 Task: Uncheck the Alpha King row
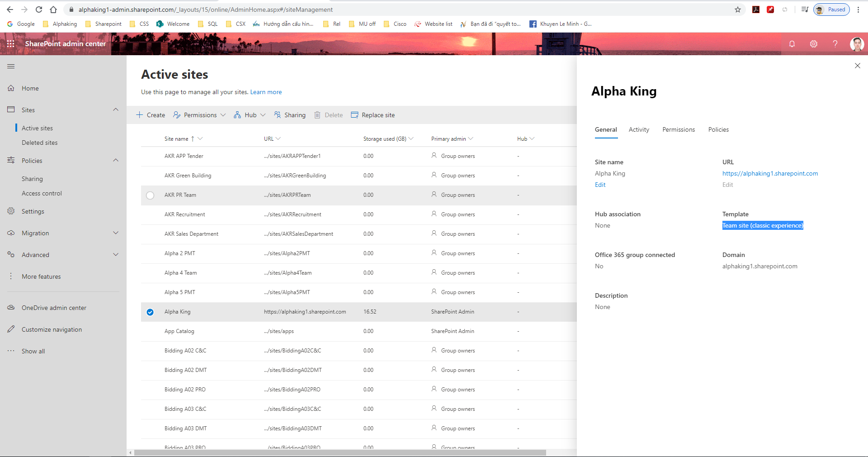pyautogui.click(x=150, y=312)
